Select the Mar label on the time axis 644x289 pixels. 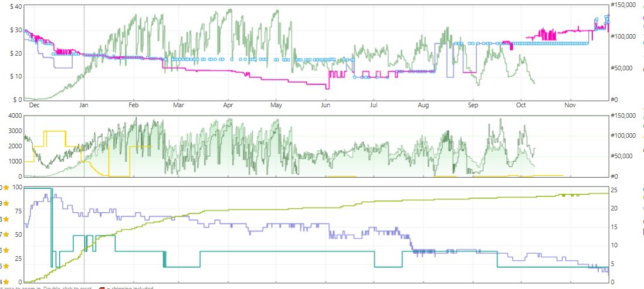point(178,106)
